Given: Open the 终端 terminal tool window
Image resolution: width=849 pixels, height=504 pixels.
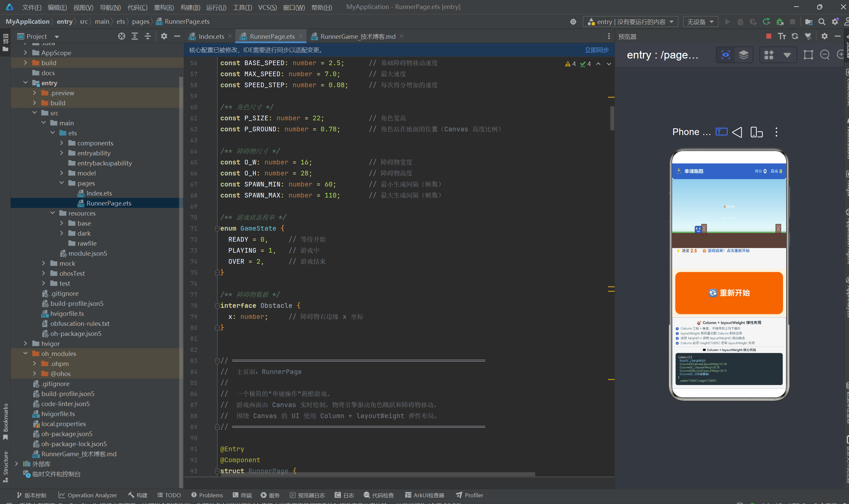Looking at the screenshot, I should pos(242,495).
